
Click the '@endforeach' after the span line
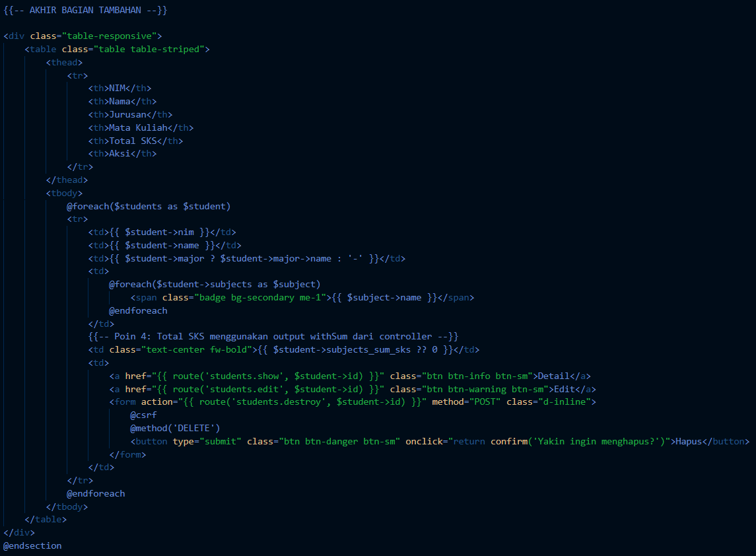[139, 311]
